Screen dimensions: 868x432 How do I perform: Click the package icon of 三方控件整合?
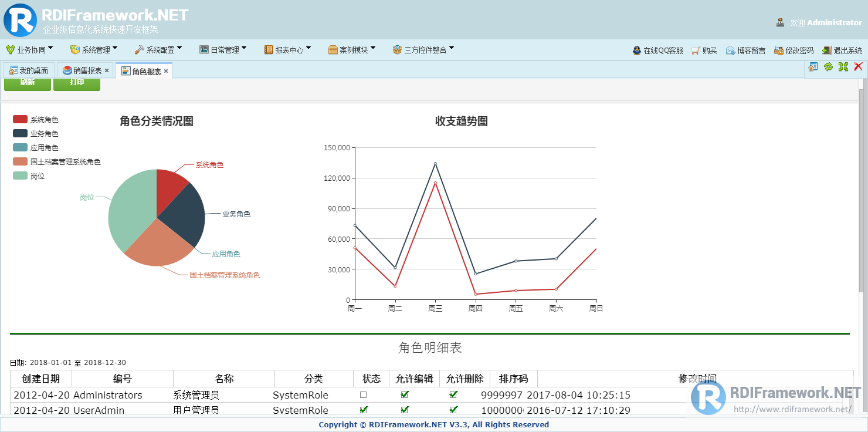coord(398,50)
